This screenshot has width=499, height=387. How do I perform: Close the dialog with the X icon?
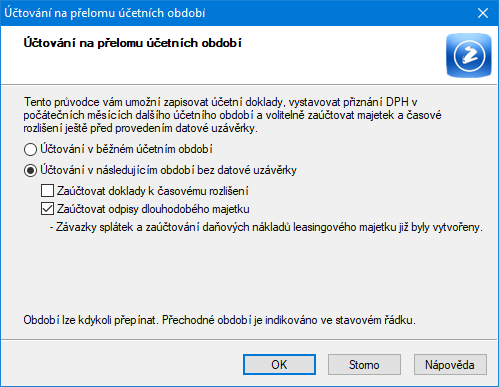[483, 13]
